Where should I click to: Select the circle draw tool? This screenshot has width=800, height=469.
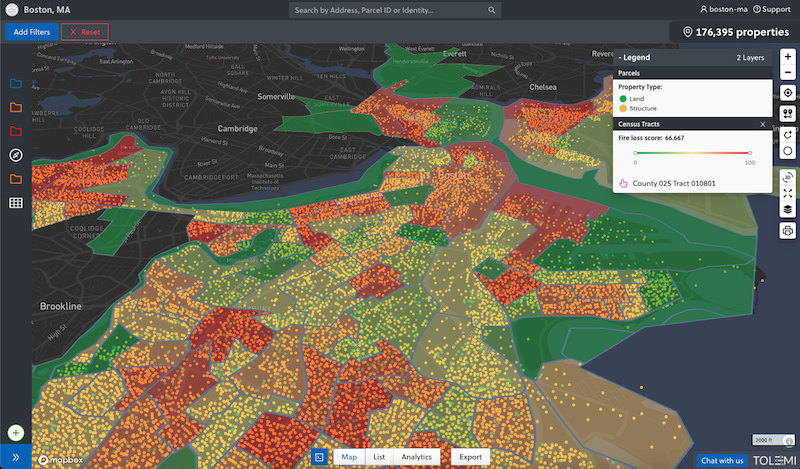788,151
